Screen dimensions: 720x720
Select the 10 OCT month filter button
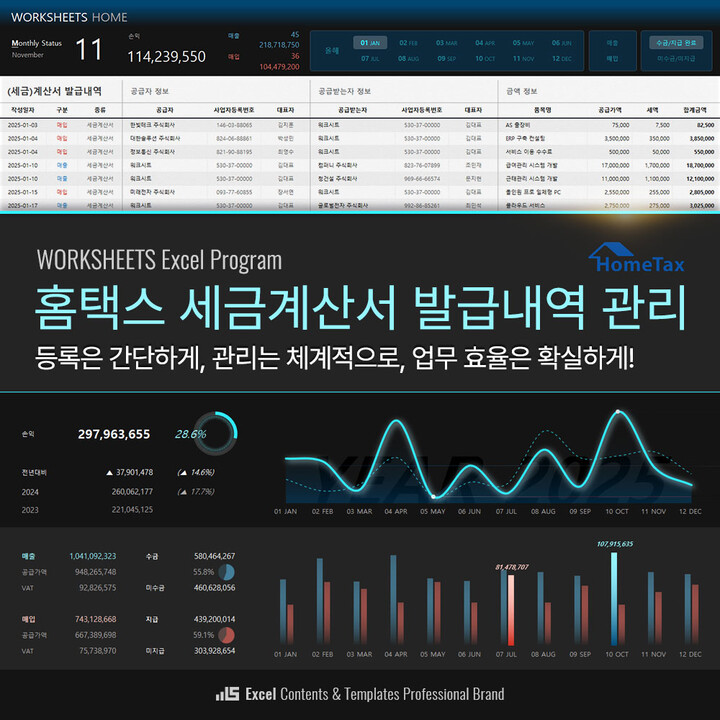(485, 58)
